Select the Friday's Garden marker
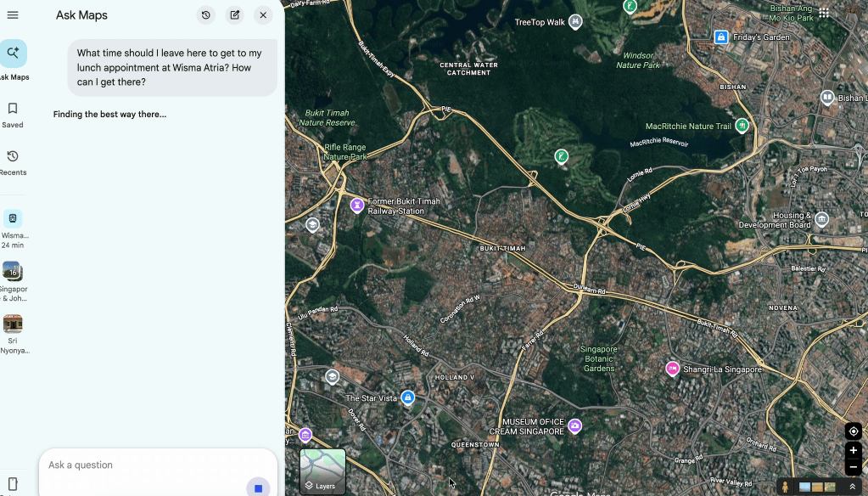This screenshot has height=496, width=868. coord(720,37)
